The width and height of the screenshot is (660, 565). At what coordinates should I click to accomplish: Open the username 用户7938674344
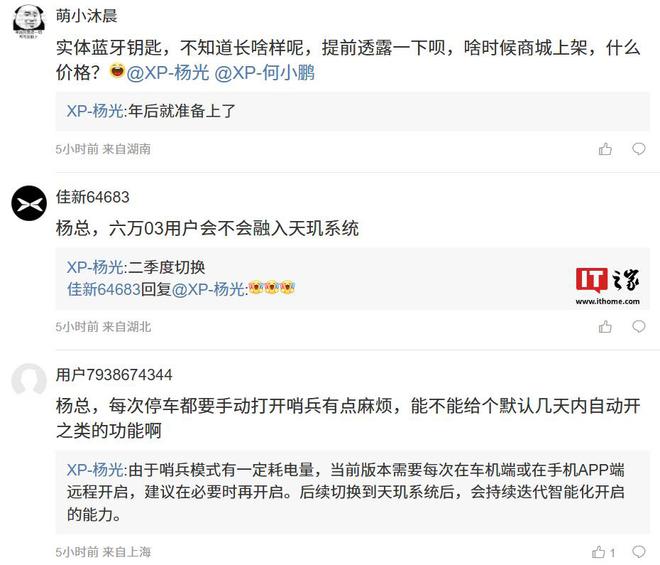point(114,374)
